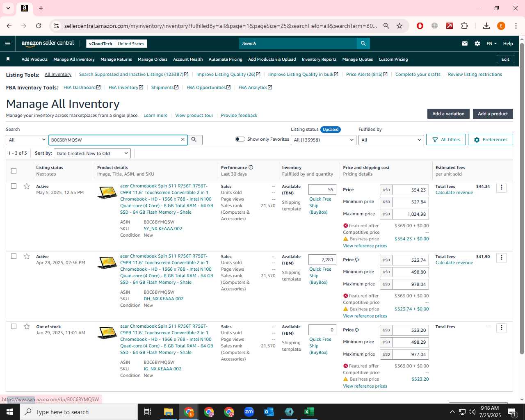Click Add a variation button
The height and width of the screenshot is (420, 525).
[448, 114]
